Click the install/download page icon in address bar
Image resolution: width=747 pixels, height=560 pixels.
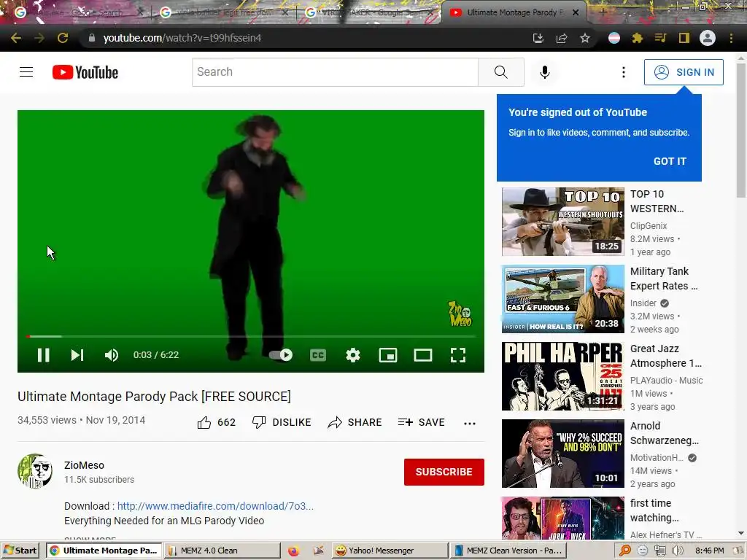coord(538,38)
